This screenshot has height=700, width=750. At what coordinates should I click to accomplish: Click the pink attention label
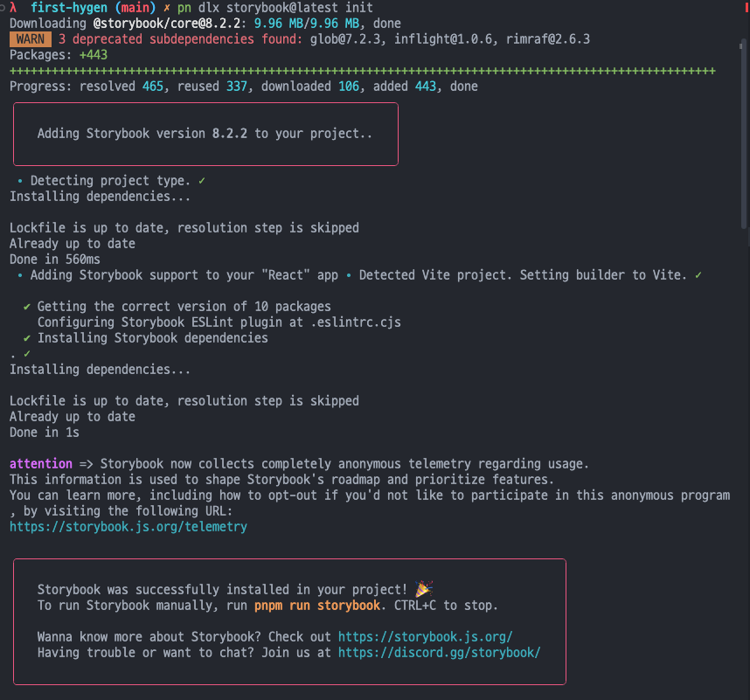click(x=40, y=463)
